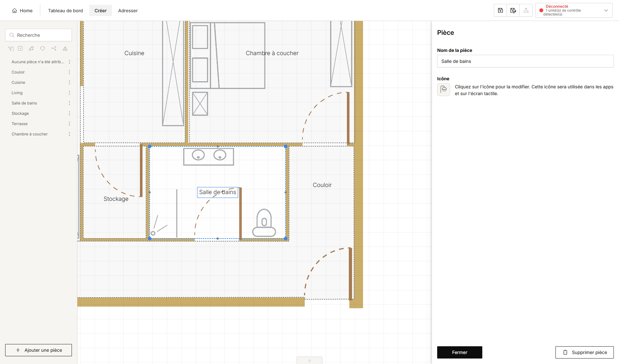Select Stockage in the room list

pos(20,113)
